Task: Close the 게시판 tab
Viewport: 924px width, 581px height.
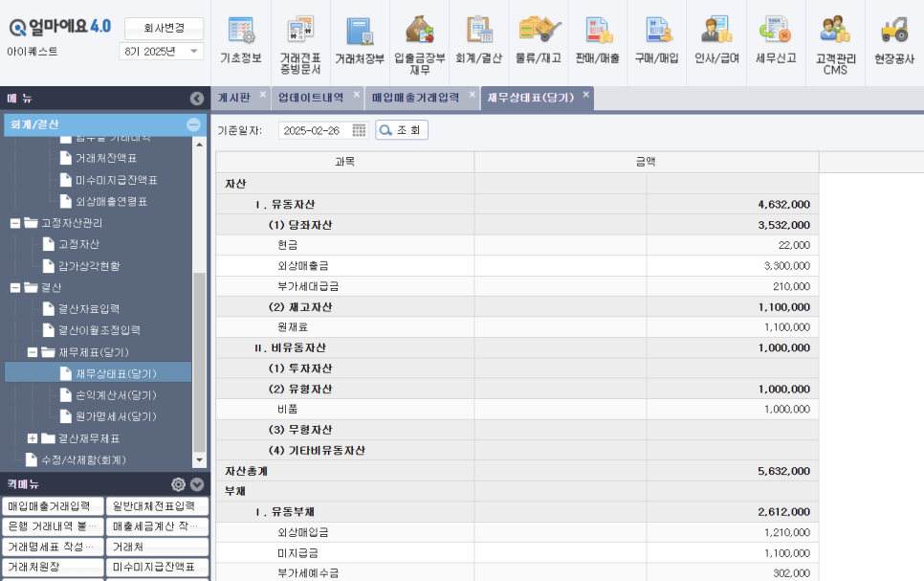Action: click(x=263, y=94)
